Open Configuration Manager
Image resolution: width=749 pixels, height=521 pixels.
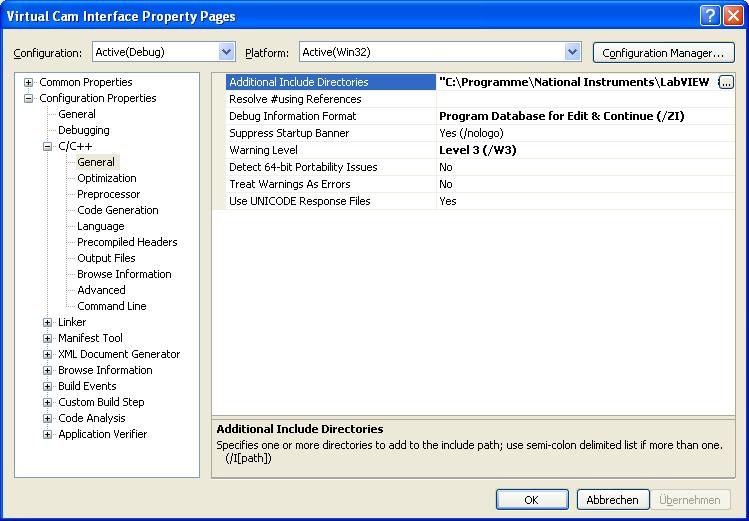[x=664, y=53]
